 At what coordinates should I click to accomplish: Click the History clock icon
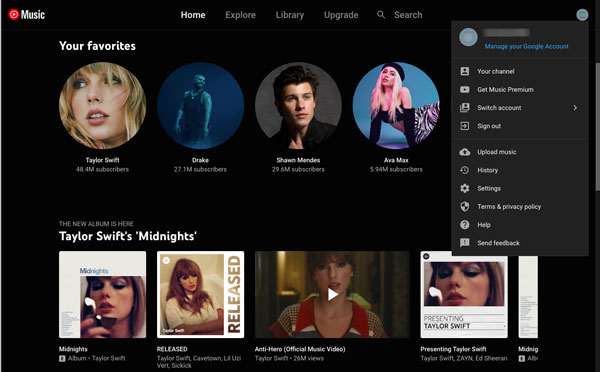[465, 170]
